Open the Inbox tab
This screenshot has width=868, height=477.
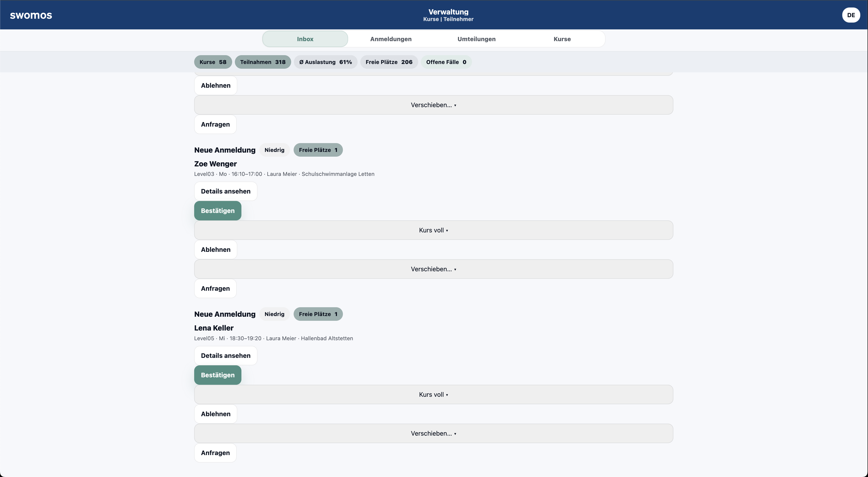[305, 39]
